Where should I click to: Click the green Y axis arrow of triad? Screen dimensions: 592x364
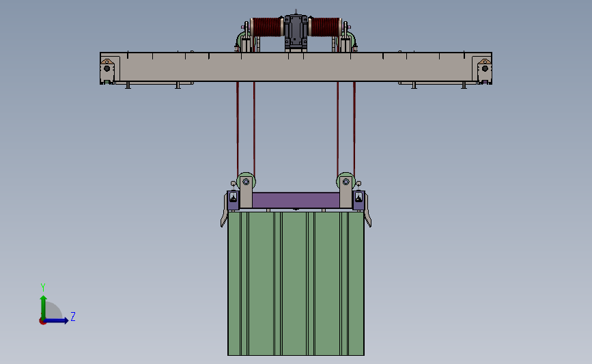tap(44, 307)
